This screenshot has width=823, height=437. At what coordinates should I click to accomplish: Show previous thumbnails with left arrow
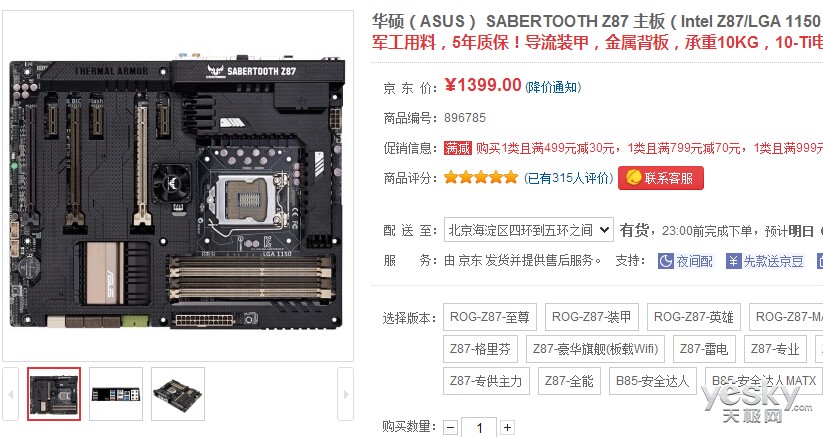(10, 394)
